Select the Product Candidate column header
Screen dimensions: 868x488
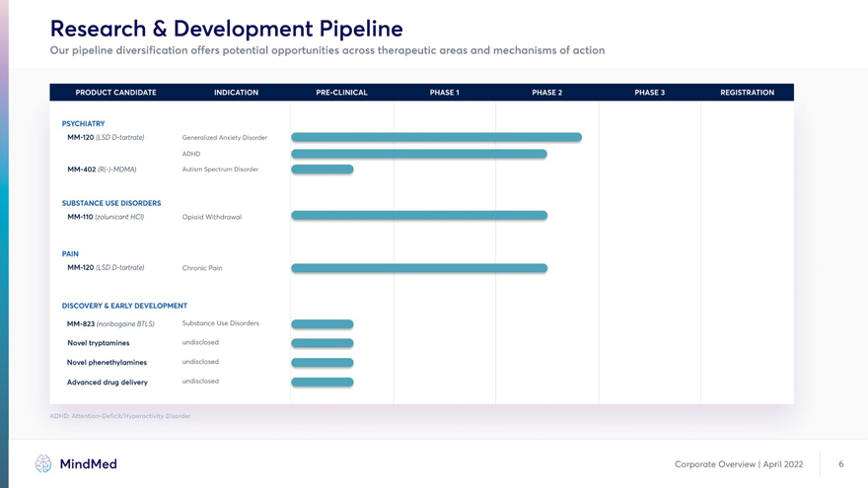(x=115, y=93)
